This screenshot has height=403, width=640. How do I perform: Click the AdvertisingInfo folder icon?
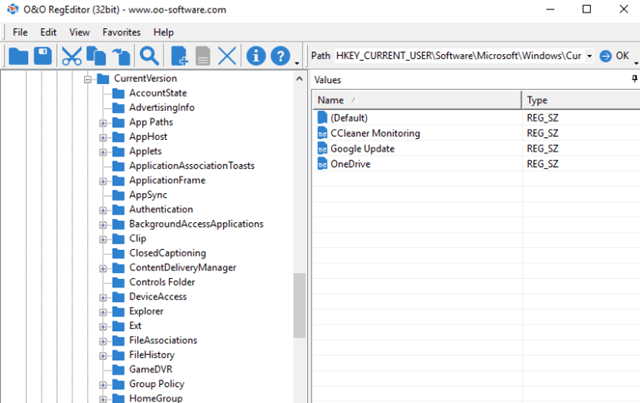tap(118, 108)
